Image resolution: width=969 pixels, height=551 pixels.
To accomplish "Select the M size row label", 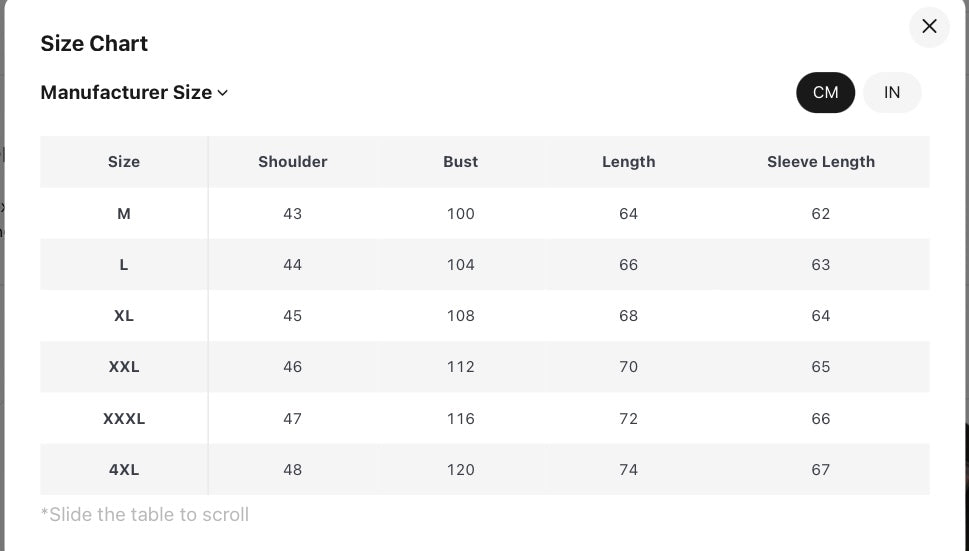I will click(124, 213).
